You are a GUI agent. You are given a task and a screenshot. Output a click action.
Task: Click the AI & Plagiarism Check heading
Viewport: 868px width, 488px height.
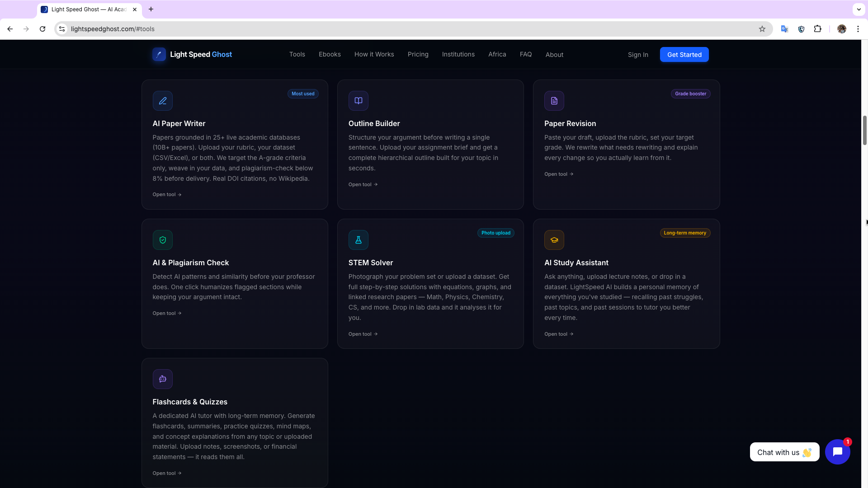click(x=191, y=263)
